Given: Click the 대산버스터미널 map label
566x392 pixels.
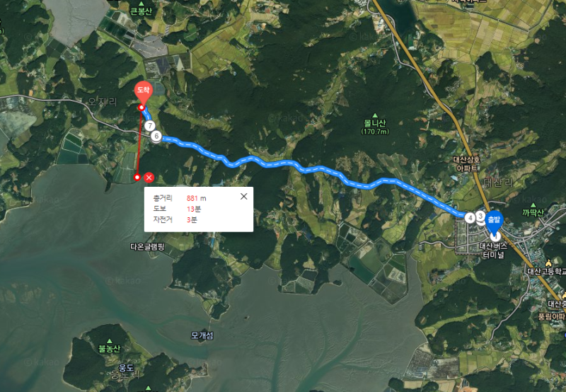Looking at the screenshot, I should (493, 250).
